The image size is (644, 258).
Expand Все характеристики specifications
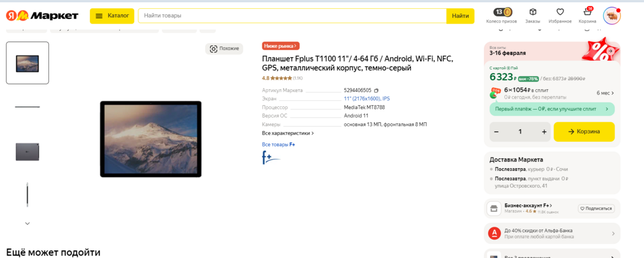(x=288, y=133)
